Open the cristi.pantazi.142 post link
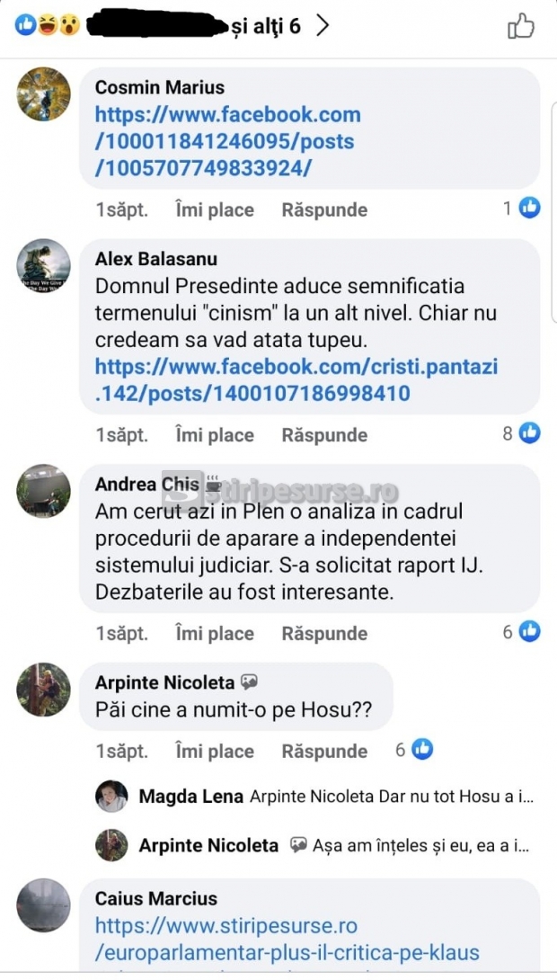This screenshot has height=980, width=557. [296, 379]
